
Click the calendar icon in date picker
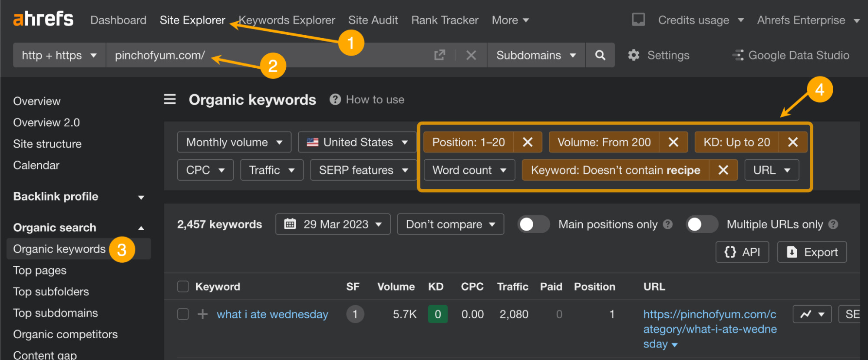pyautogui.click(x=290, y=224)
